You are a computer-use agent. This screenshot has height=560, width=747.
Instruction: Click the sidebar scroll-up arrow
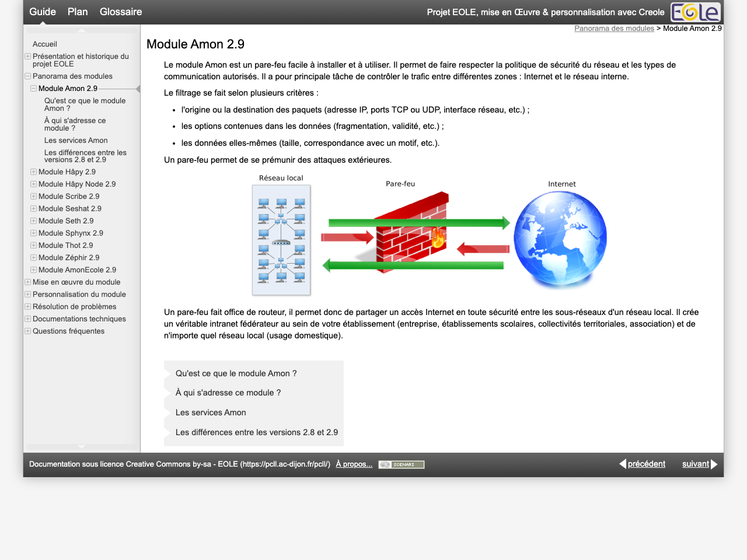point(82,30)
